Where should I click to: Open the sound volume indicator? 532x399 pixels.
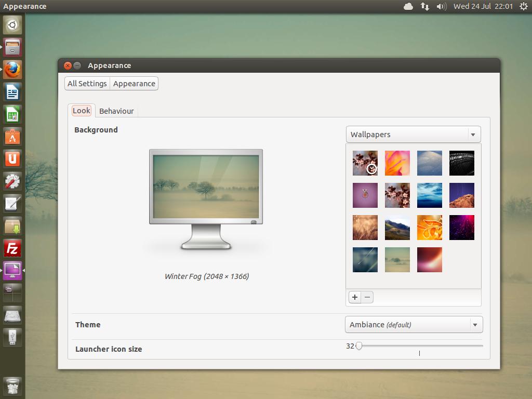(442, 6)
